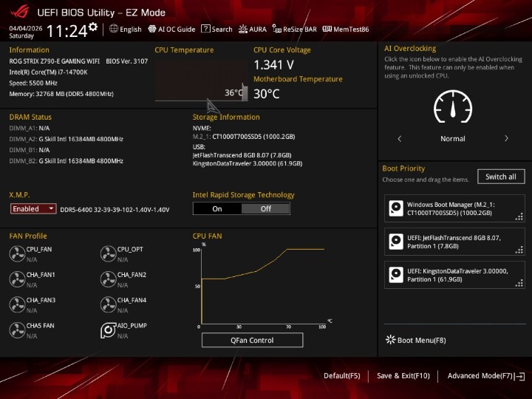
Task: Switch AI Overclocking to next mode
Action: click(506, 138)
